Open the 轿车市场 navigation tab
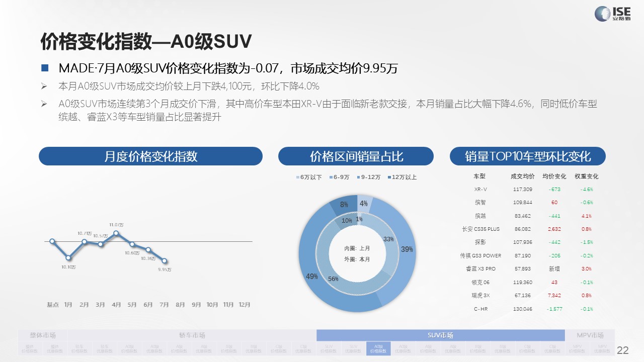Image resolution: width=644 pixels, height=362 pixels. (192, 335)
